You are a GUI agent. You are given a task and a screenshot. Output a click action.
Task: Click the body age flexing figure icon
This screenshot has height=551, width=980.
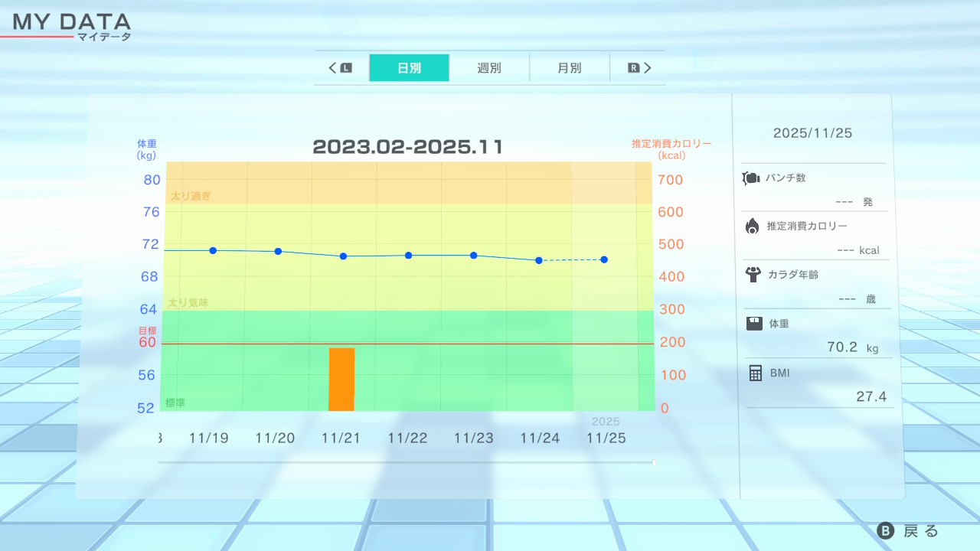(753, 275)
